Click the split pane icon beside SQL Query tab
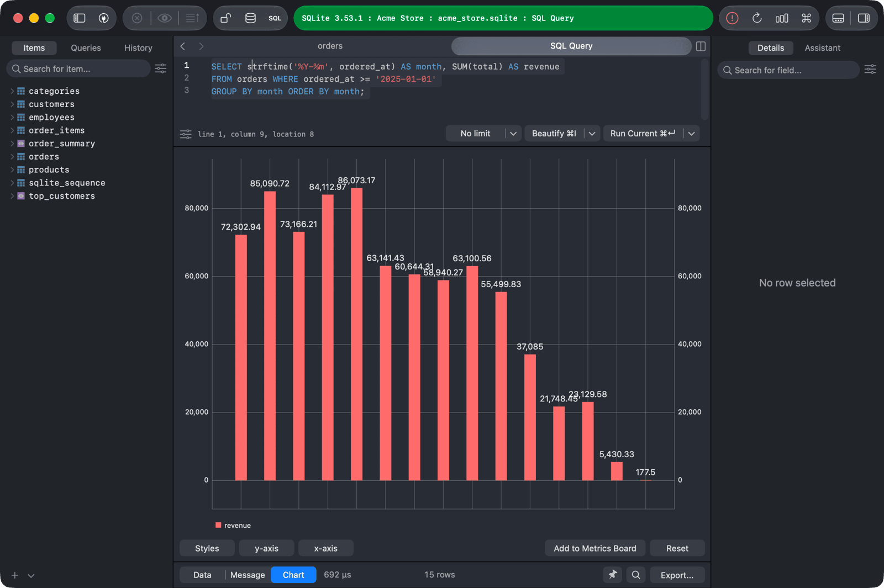Viewport: 884px width, 588px height. [x=701, y=46]
